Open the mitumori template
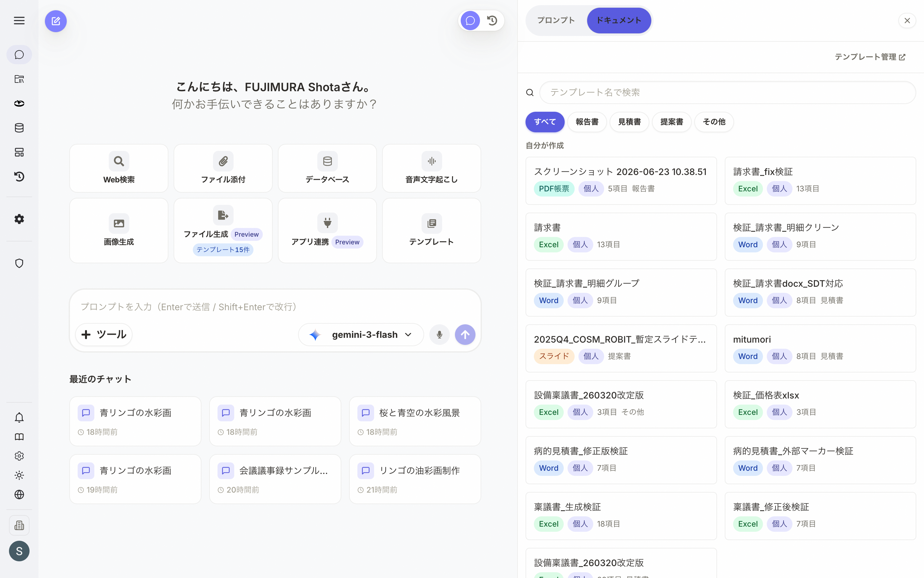Viewport: 924px width, 578px height. (x=820, y=348)
